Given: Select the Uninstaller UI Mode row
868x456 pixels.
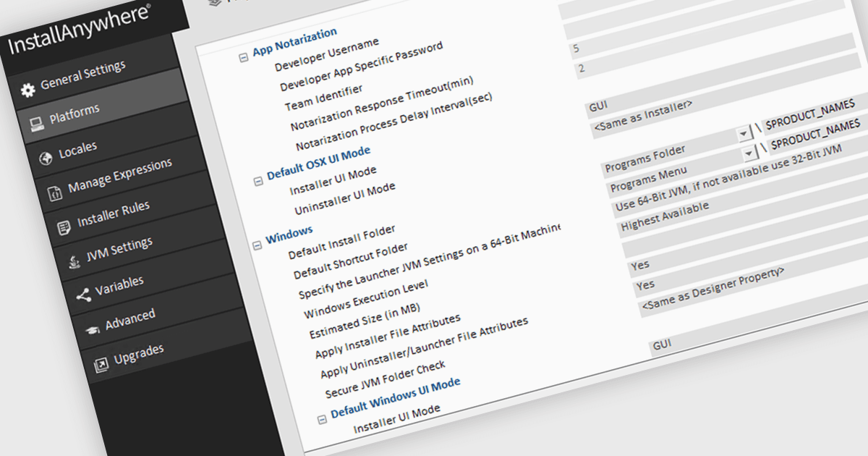Looking at the screenshot, I should [344, 199].
